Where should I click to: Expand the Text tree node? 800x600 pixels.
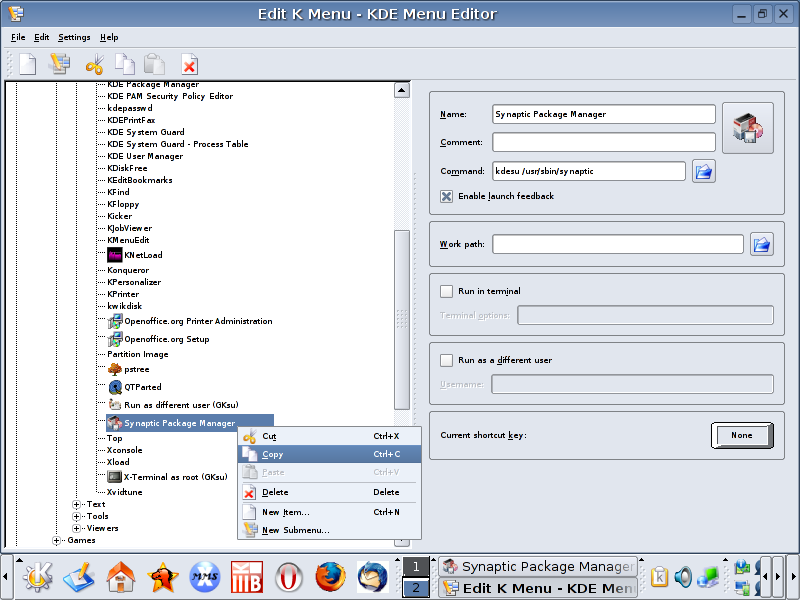(x=77, y=504)
